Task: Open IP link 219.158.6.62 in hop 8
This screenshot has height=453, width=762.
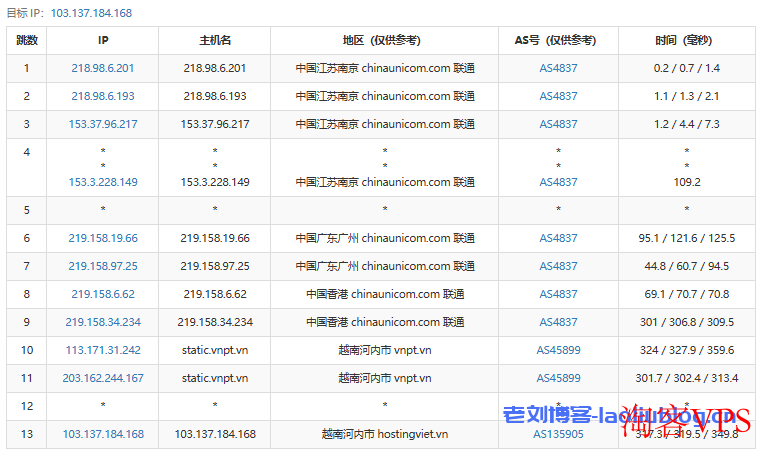Action: [103, 294]
